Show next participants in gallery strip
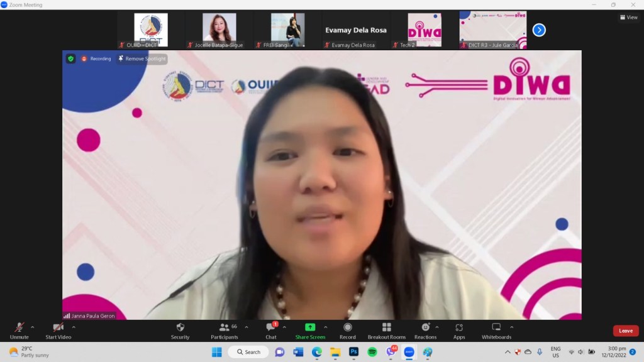The image size is (644, 362). 539,30
